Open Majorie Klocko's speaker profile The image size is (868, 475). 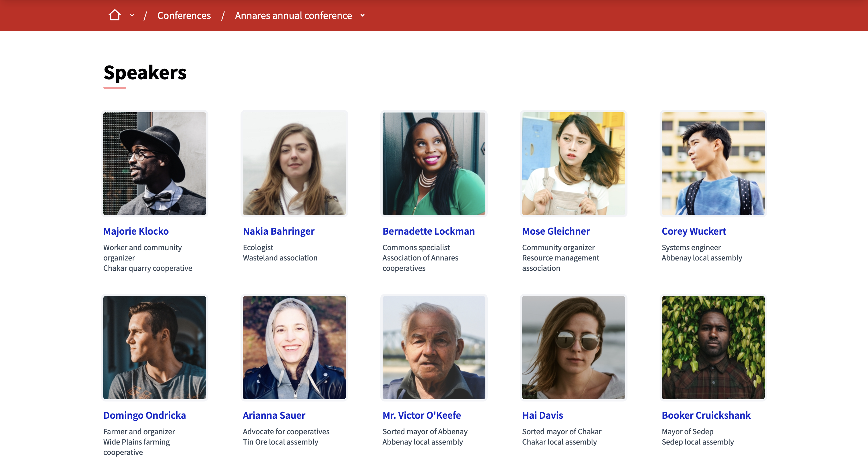click(136, 231)
